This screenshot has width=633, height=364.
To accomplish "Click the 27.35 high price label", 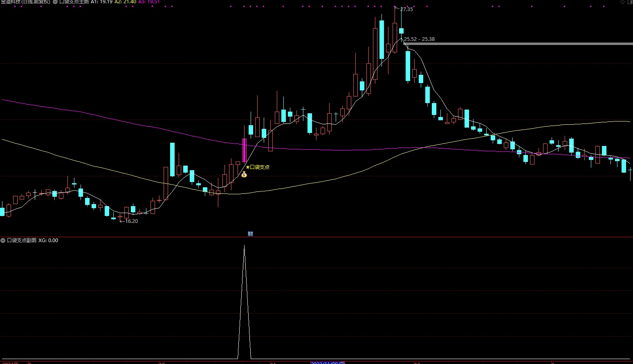I will coord(406,9).
